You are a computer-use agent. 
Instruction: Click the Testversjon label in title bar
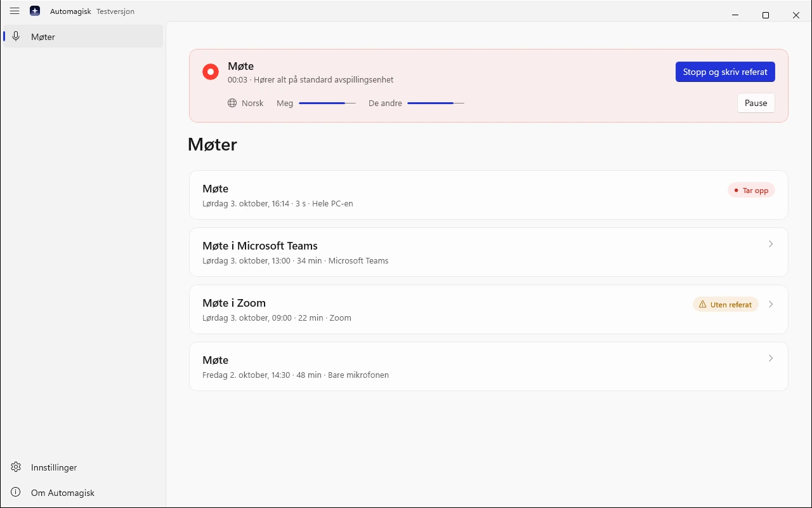pos(115,11)
